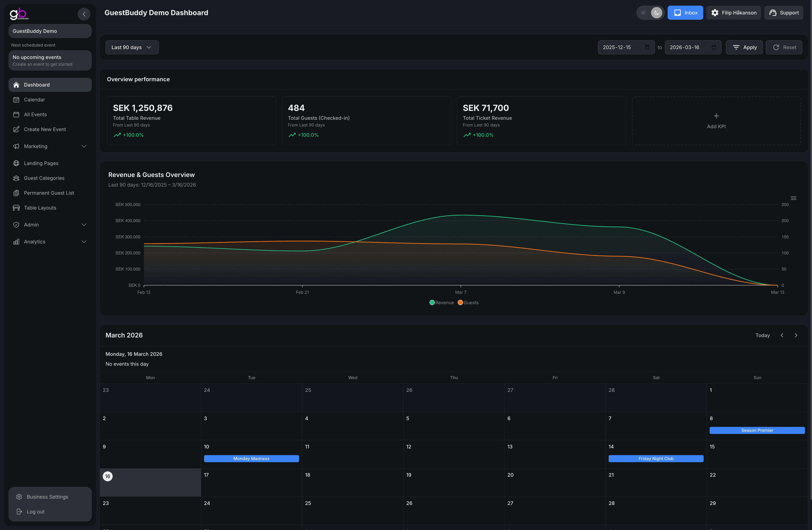
Task: Open the Season Premier event
Action: [x=757, y=430]
